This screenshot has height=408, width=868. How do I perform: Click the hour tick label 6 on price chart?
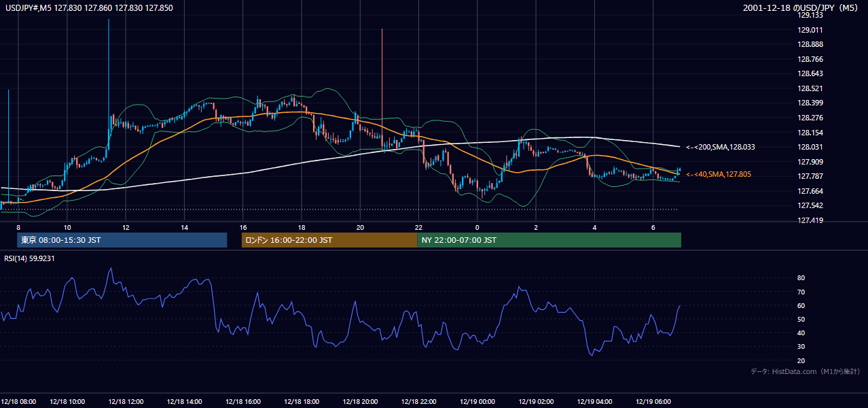point(653,227)
